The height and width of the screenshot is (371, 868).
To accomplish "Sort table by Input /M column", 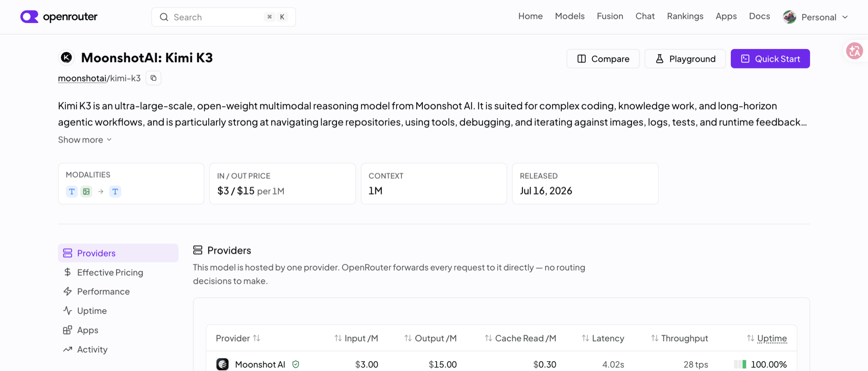I will [x=356, y=338].
